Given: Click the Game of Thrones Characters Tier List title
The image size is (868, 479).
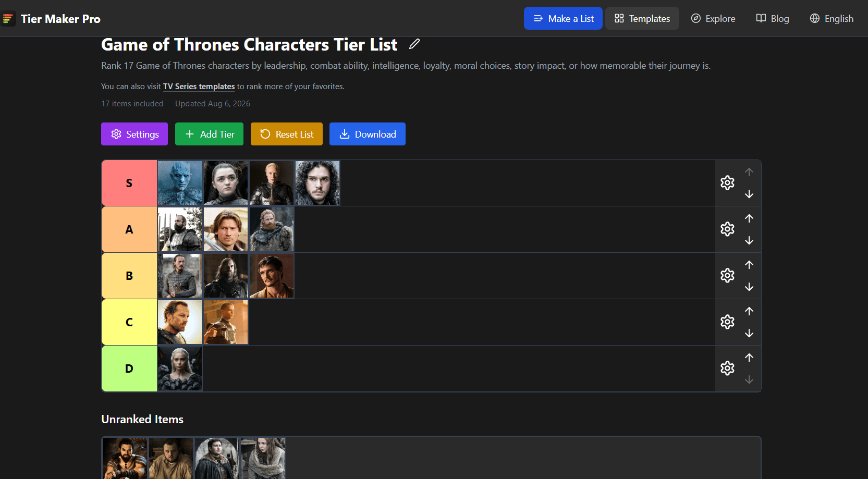Looking at the screenshot, I should (x=249, y=45).
